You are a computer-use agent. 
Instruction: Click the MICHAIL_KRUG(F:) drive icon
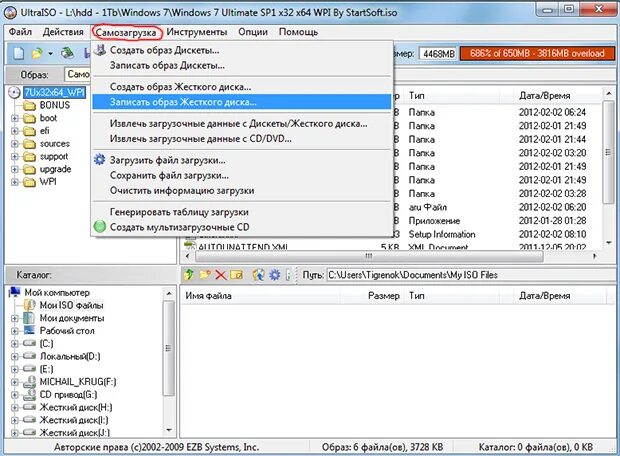[30, 382]
